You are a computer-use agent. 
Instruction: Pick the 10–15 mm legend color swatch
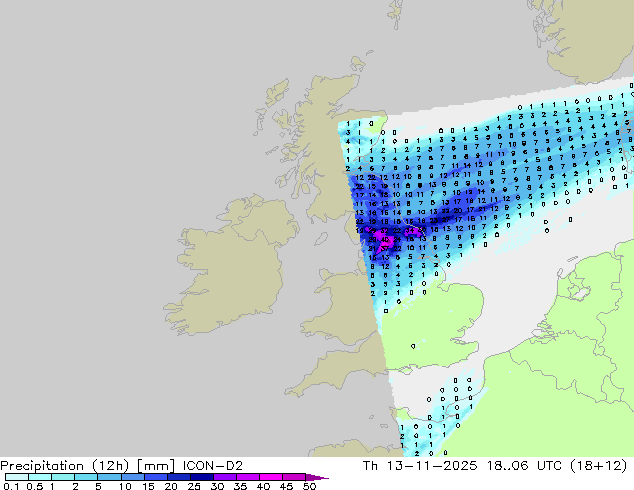pos(132,477)
